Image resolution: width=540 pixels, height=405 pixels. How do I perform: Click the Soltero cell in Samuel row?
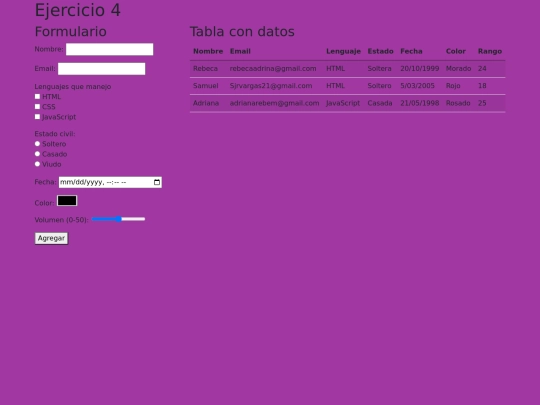pyautogui.click(x=380, y=86)
